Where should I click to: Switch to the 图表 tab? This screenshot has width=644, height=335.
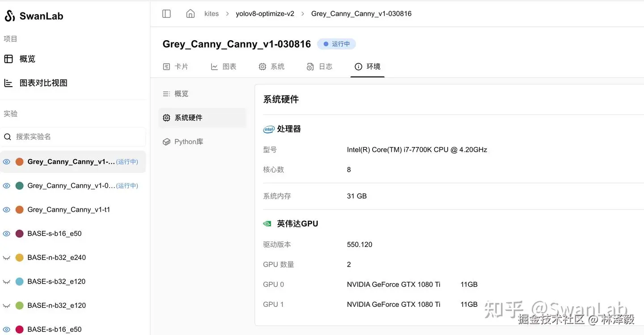pyautogui.click(x=224, y=67)
